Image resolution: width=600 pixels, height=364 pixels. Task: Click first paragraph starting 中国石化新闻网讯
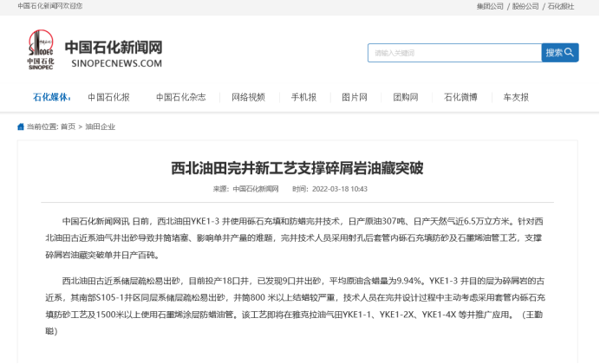tap(294, 238)
